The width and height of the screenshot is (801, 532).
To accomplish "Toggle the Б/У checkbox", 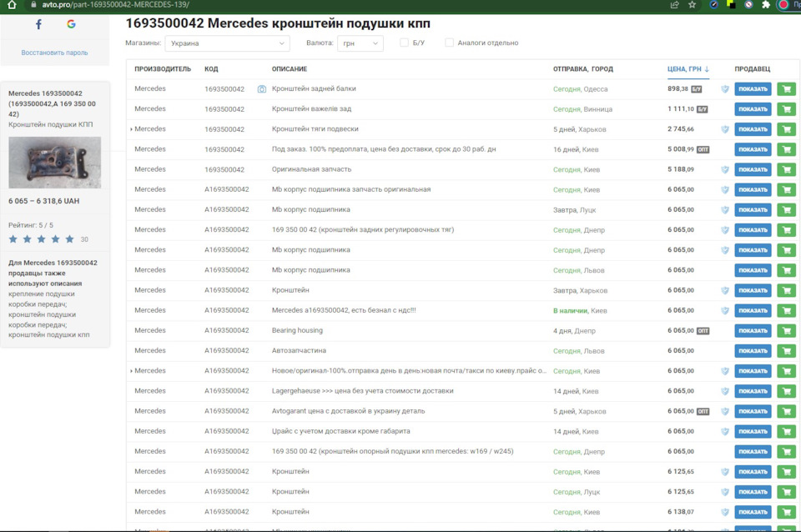I will (404, 43).
